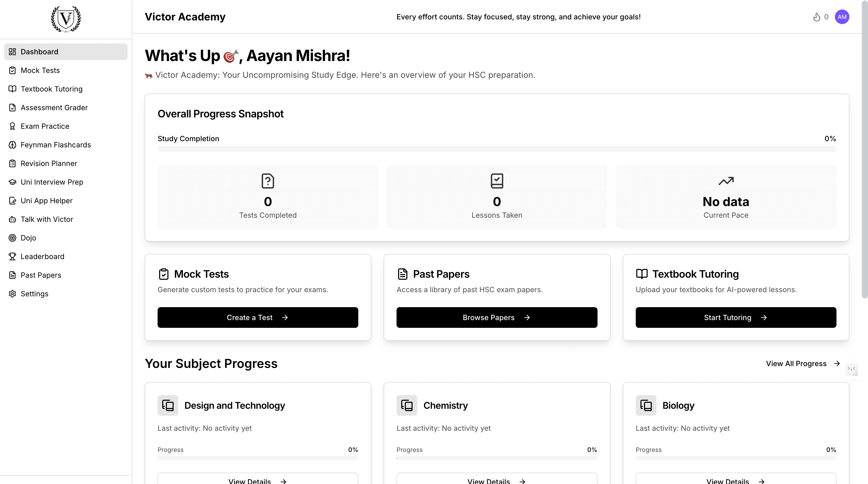Click the streak flame icon

pyautogui.click(x=816, y=17)
